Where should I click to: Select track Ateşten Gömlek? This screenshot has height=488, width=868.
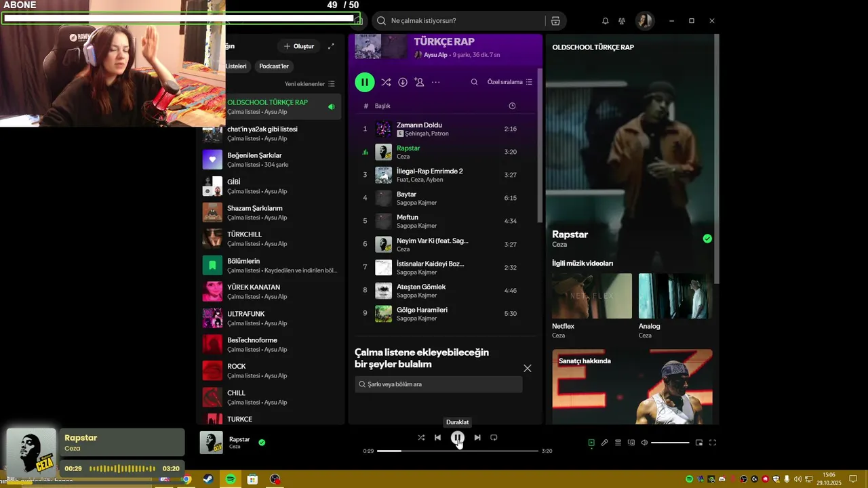click(446, 290)
